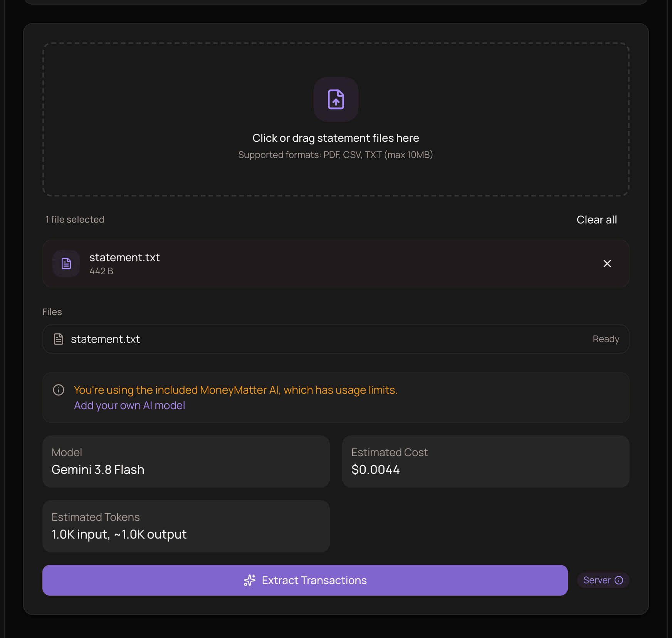Click the info icon in the Server badge

619,580
